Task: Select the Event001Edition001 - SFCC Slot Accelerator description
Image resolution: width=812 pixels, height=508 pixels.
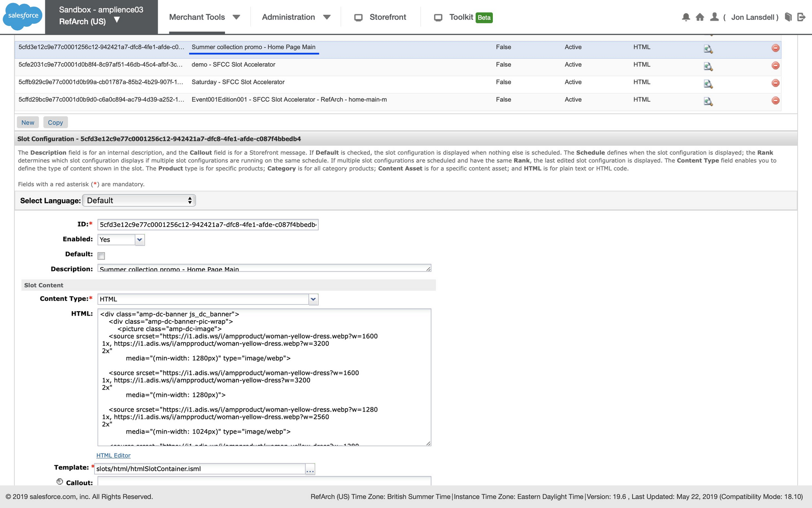Action: (x=289, y=99)
